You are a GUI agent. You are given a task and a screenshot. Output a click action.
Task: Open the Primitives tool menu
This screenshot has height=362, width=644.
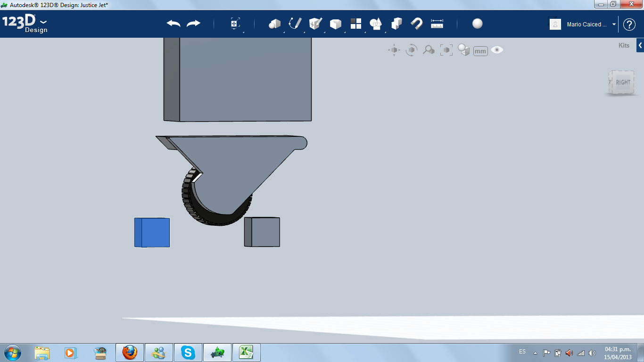[274, 24]
